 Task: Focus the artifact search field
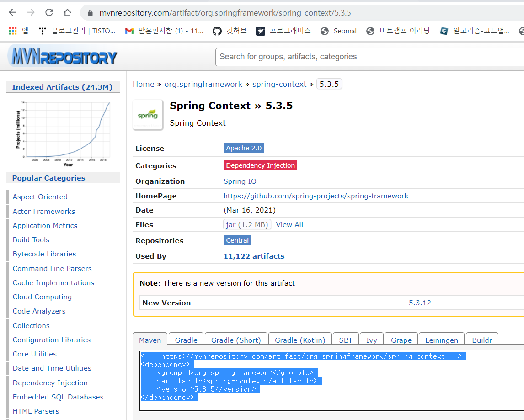click(369, 57)
